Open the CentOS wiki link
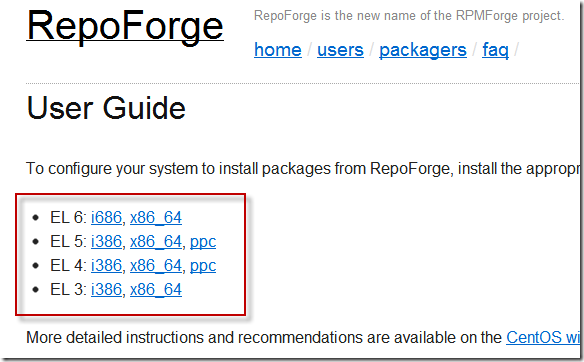 pyautogui.click(x=543, y=338)
